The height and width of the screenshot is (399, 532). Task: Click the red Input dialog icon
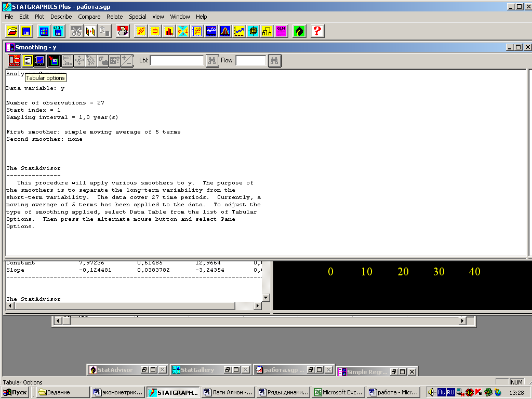[x=15, y=61]
